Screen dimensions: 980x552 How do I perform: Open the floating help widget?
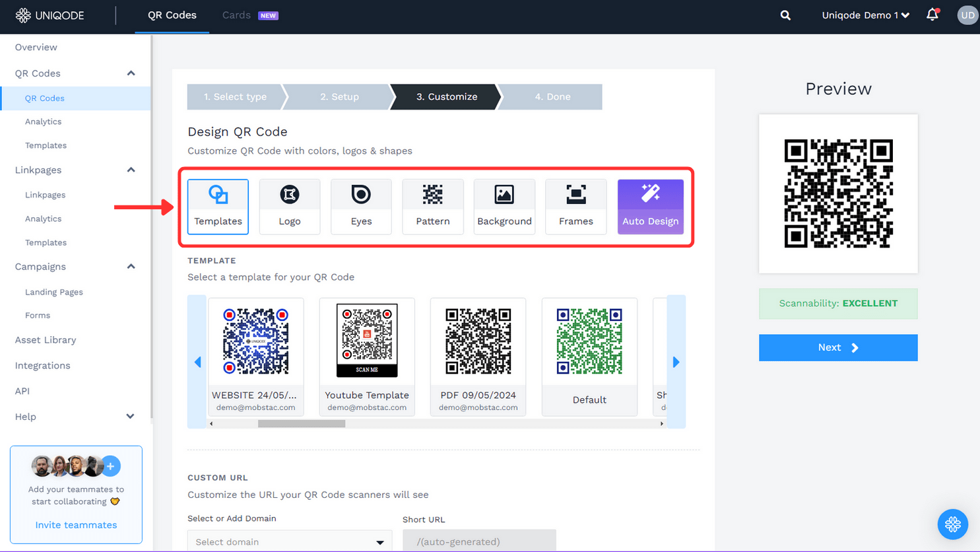[x=952, y=524]
